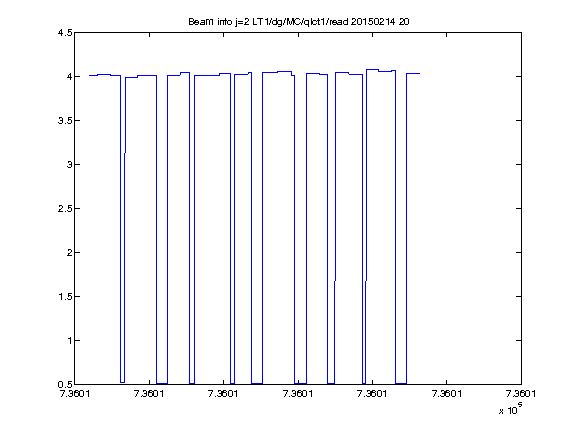Screen dimensions: 576x432
Task: Select the 3.5 y-axis tick label
Action: point(65,120)
